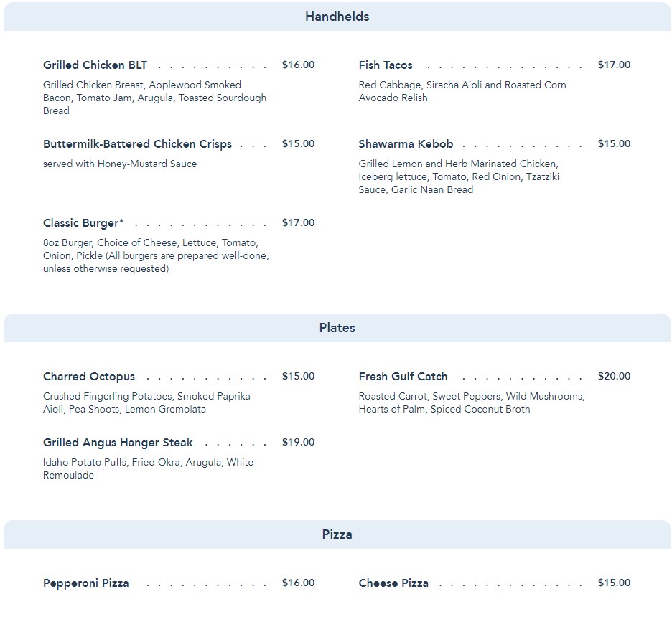Click the Handhelds section header
This screenshot has width=672, height=622.
[337, 17]
